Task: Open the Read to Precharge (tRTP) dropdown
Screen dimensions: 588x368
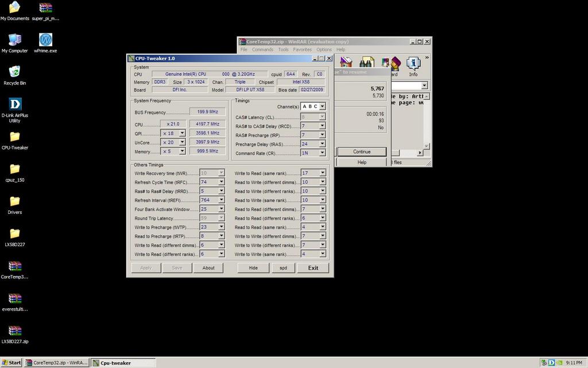Action: click(x=221, y=236)
